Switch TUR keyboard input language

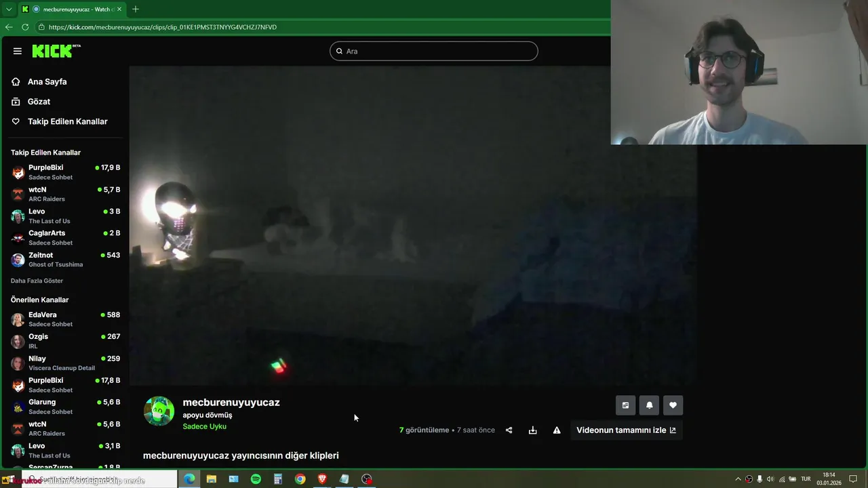pos(806,479)
